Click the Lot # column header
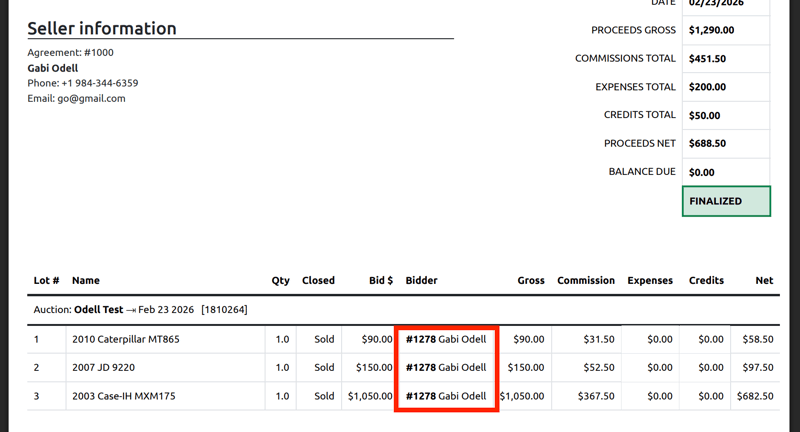 [x=46, y=281]
